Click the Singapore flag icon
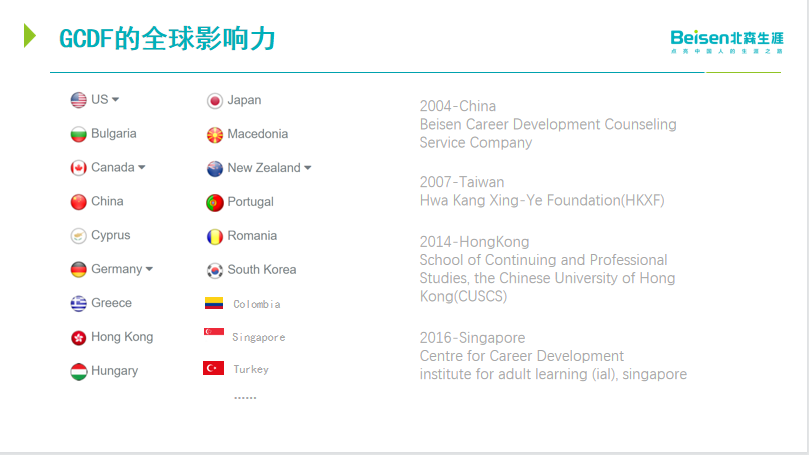The height and width of the screenshot is (455, 809). 214,336
